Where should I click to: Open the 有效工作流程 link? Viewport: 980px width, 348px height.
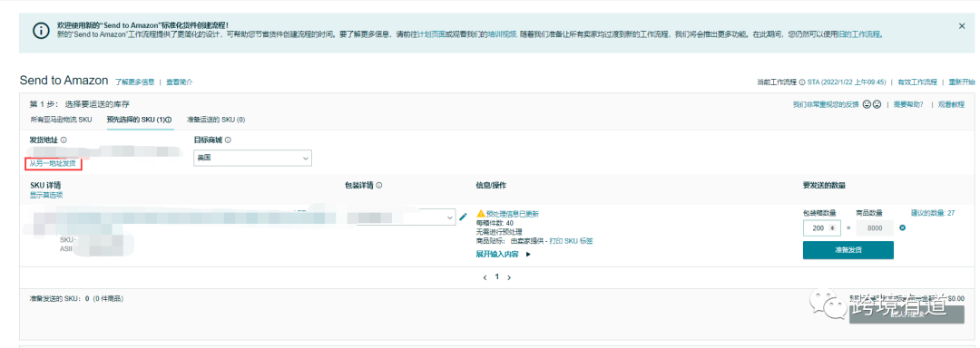916,82
